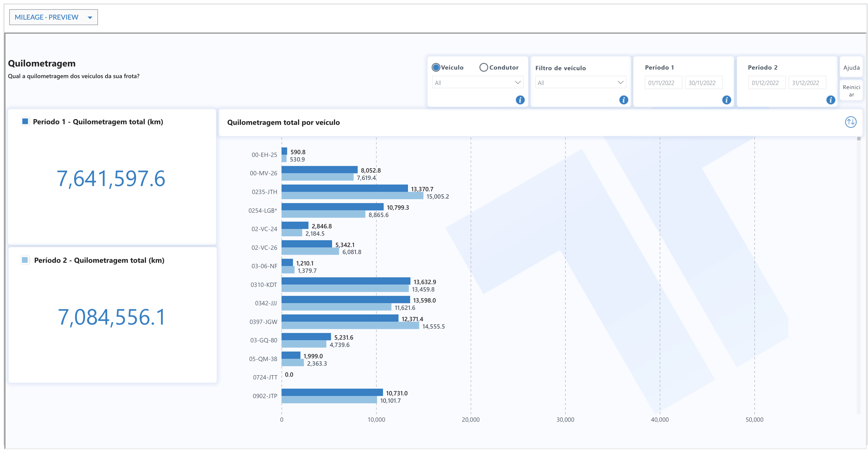This screenshot has height=453, width=868.
Task: Expand the Filtro de veículo All dropdown
Action: (x=580, y=83)
